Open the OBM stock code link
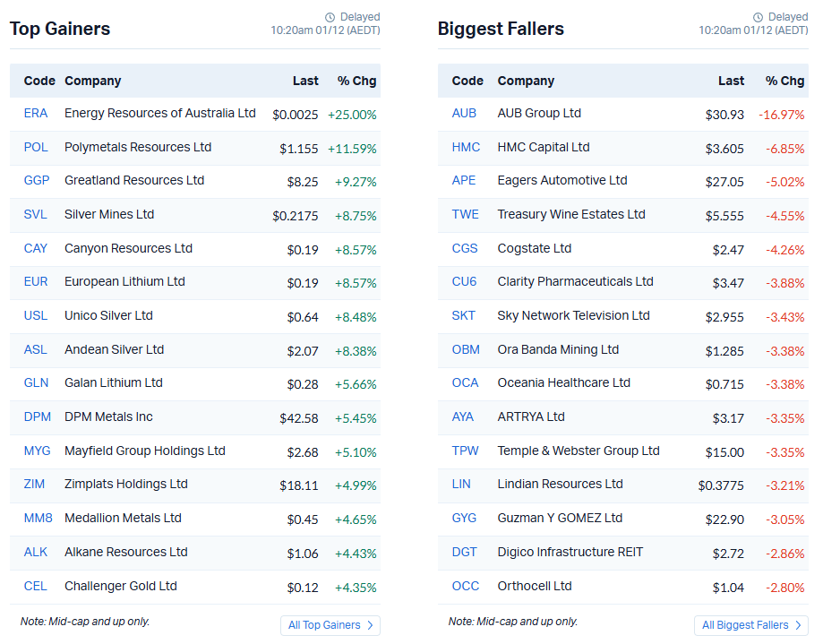The height and width of the screenshot is (644, 823). [466, 350]
